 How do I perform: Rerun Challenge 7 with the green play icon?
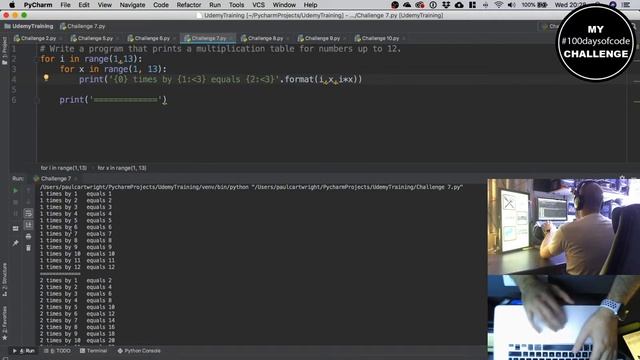click(x=16, y=191)
